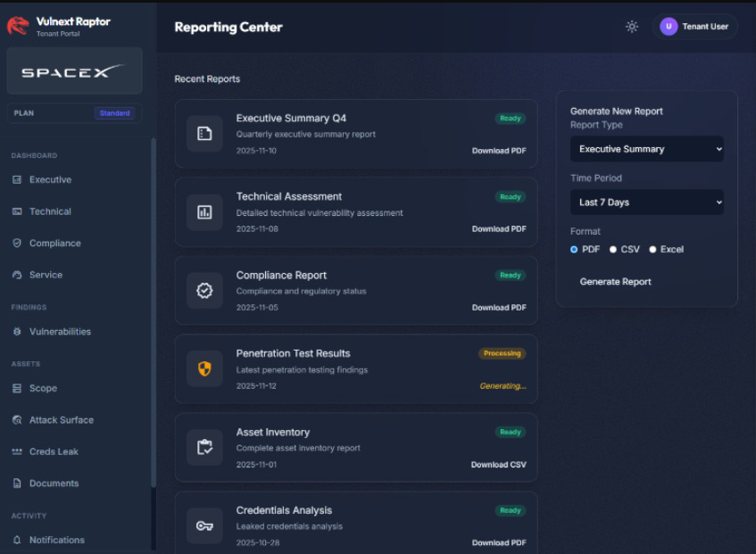This screenshot has width=756, height=554.
Task: Click the Credentials Analysis key icon
Action: (x=204, y=525)
